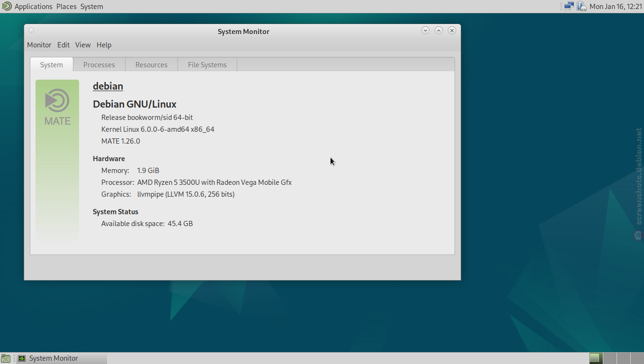Click the MATE logo in System tab
Screen dimensions: 644x364
pos(57,107)
